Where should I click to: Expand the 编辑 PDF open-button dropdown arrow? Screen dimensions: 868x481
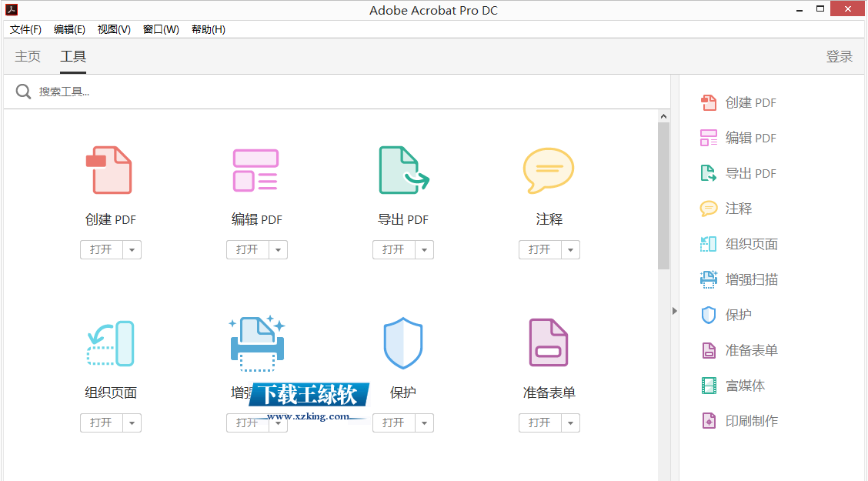[278, 249]
